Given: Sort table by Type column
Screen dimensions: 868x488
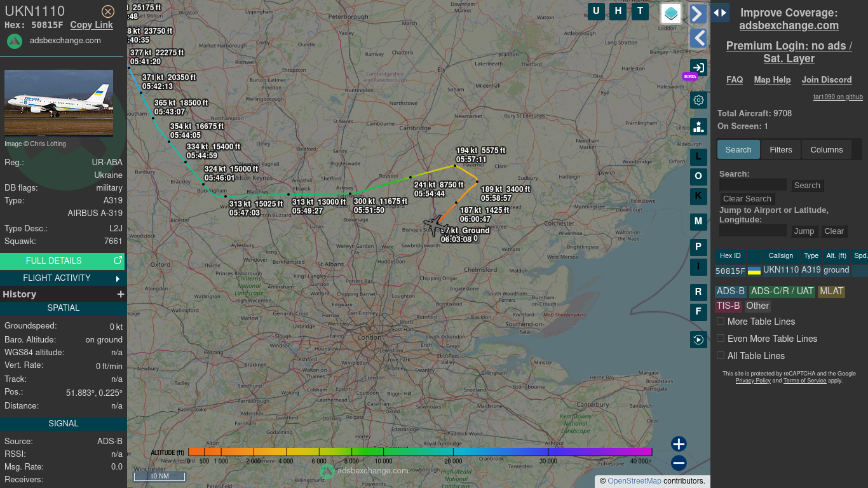Looking at the screenshot, I should [x=811, y=255].
